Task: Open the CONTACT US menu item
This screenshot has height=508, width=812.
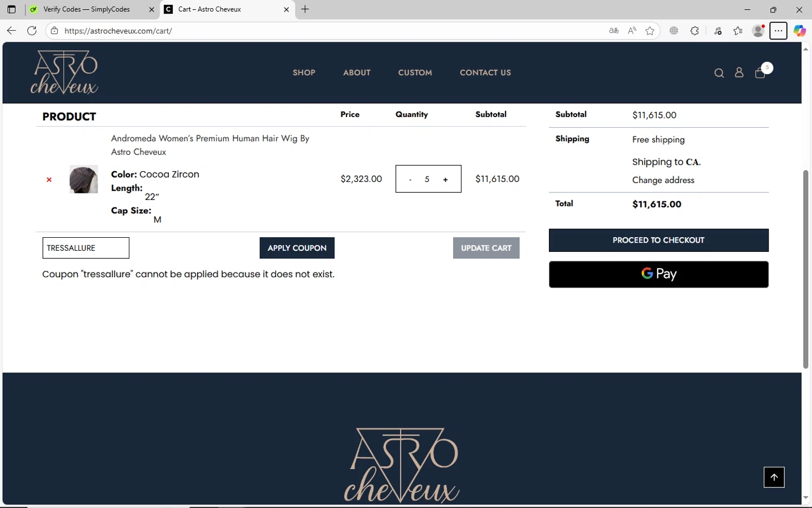Action: point(486,73)
